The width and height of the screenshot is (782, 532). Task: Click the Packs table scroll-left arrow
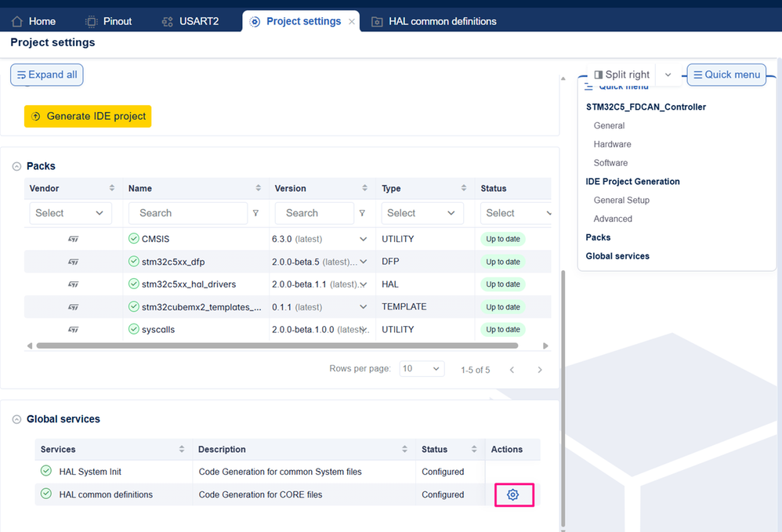30,346
